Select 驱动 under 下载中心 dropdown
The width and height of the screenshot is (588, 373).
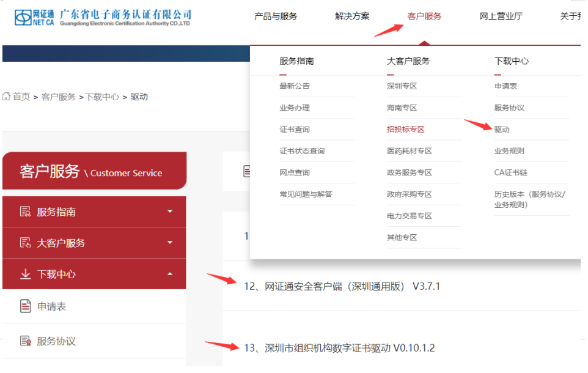click(x=502, y=130)
